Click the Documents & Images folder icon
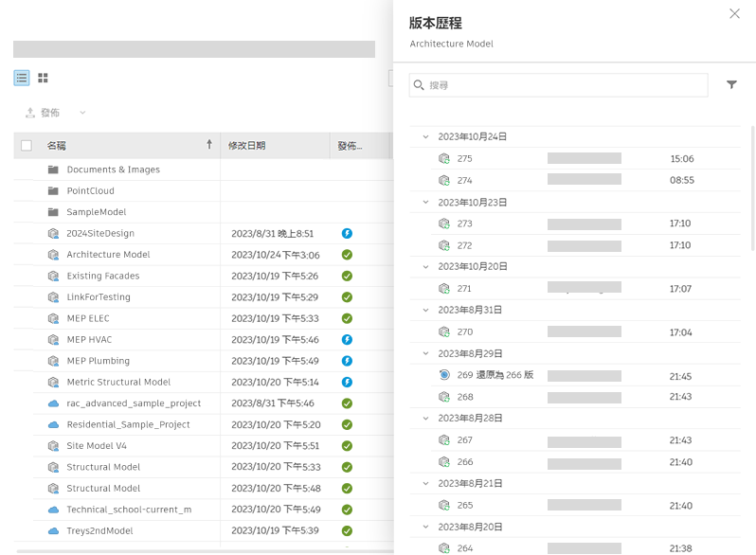The height and width of the screenshot is (555, 756). tap(53, 170)
